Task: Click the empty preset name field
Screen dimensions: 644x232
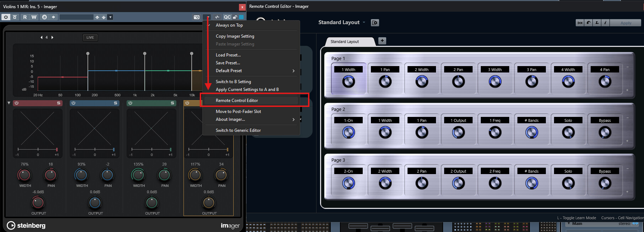Action: coord(76,17)
